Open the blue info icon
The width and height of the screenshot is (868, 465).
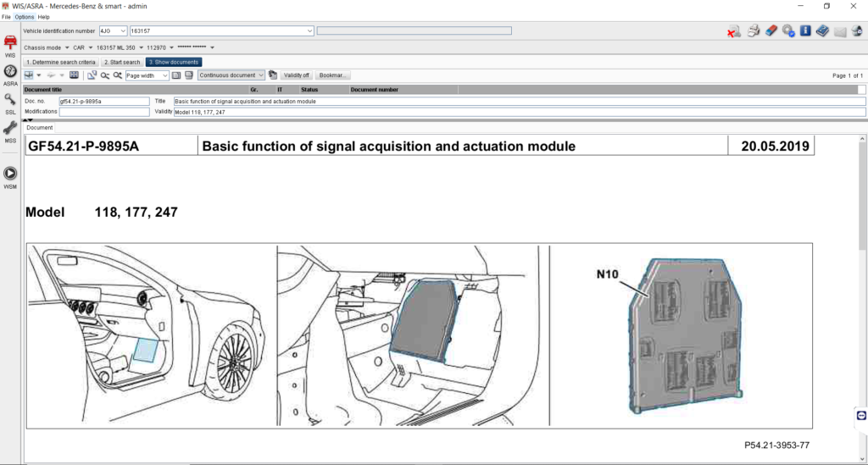[805, 31]
